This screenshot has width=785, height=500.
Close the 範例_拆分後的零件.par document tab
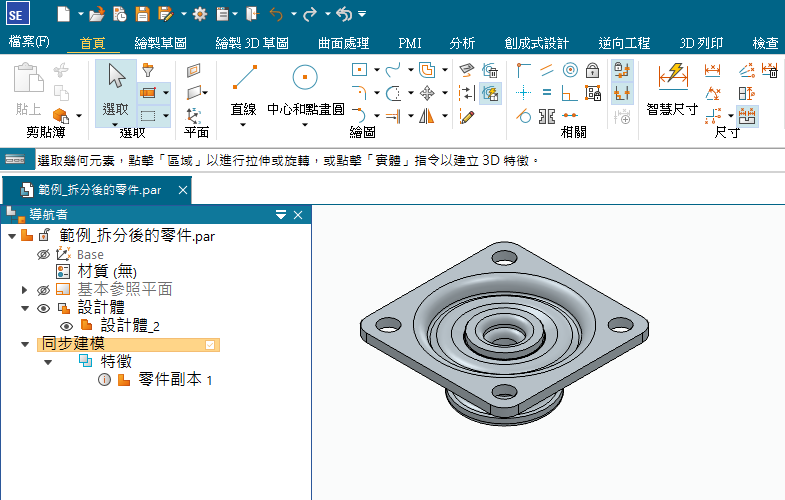pyautogui.click(x=181, y=190)
